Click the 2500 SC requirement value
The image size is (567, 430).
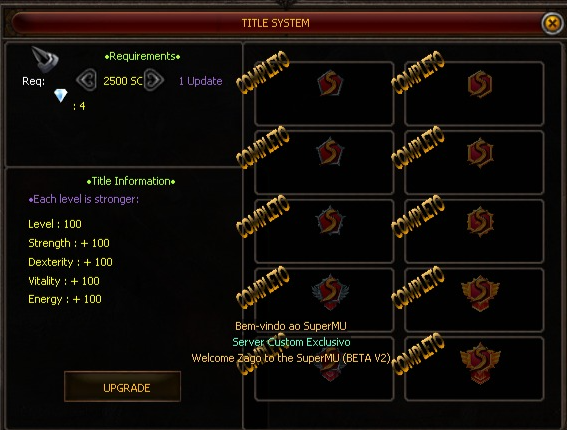coord(123,81)
